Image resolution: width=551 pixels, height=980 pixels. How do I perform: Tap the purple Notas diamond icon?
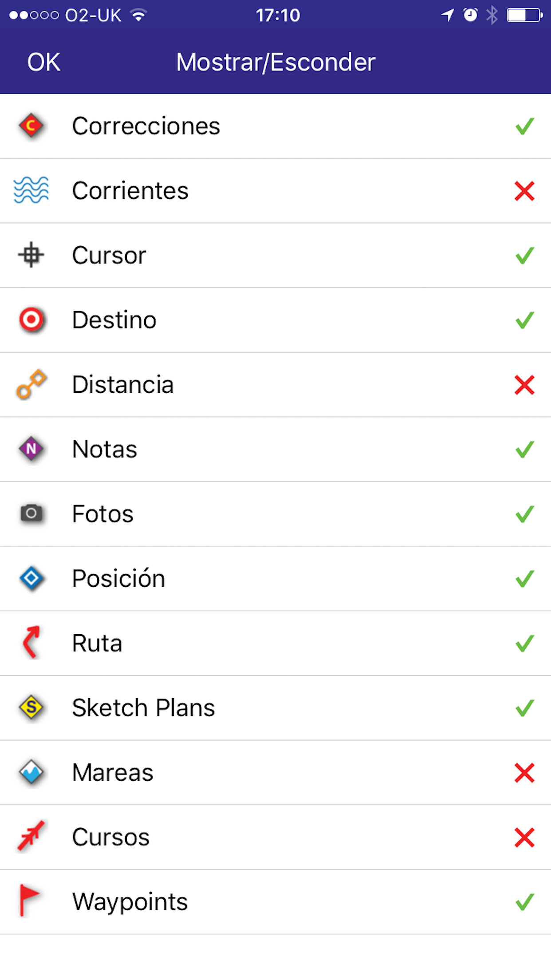tap(31, 449)
